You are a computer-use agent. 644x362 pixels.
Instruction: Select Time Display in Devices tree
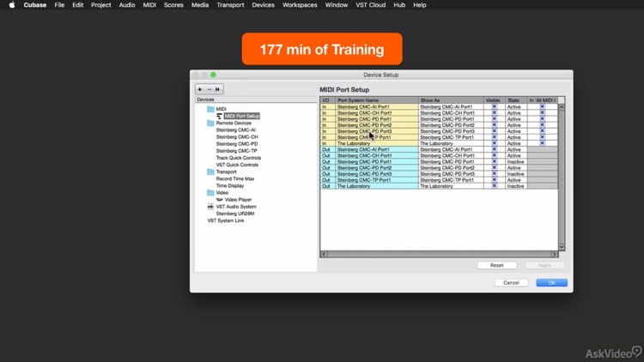coord(230,186)
